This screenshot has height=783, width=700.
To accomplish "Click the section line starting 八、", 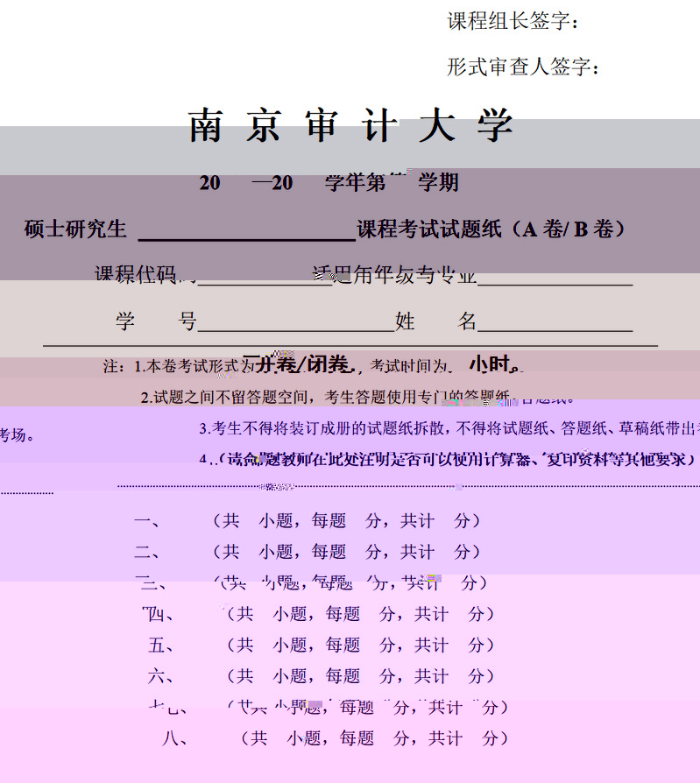I will tap(336, 737).
